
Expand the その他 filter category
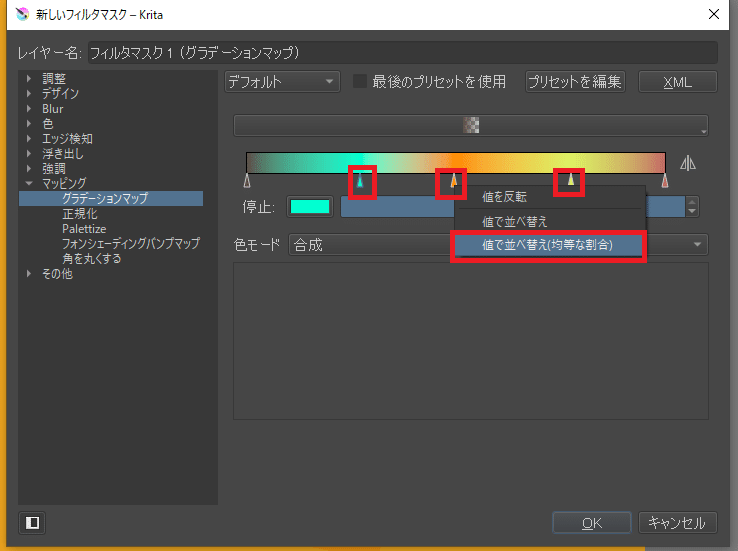29,273
